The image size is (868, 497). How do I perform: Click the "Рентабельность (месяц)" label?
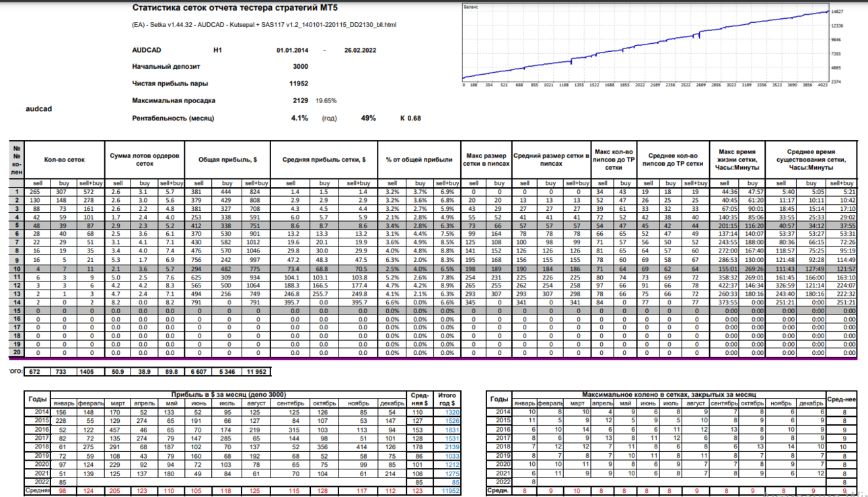pyautogui.click(x=173, y=118)
